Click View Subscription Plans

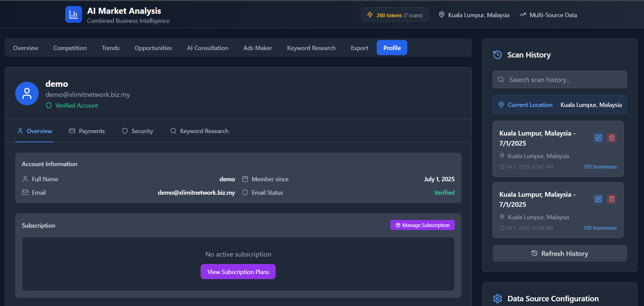(238, 272)
